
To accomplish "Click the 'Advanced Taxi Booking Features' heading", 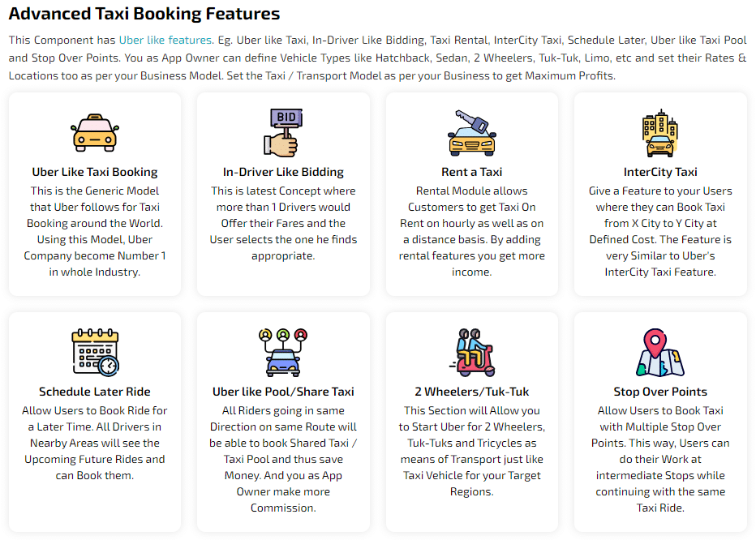I will (144, 14).
